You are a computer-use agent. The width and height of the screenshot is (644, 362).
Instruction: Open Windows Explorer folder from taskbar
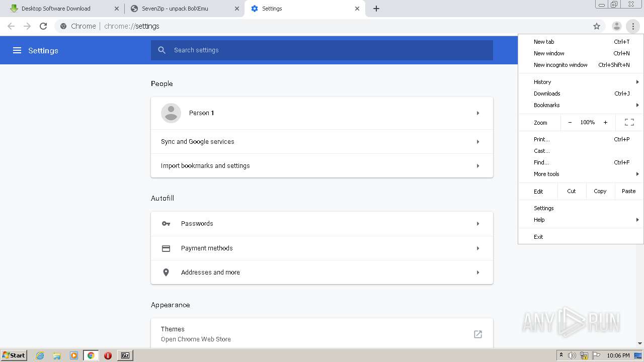[x=57, y=355]
